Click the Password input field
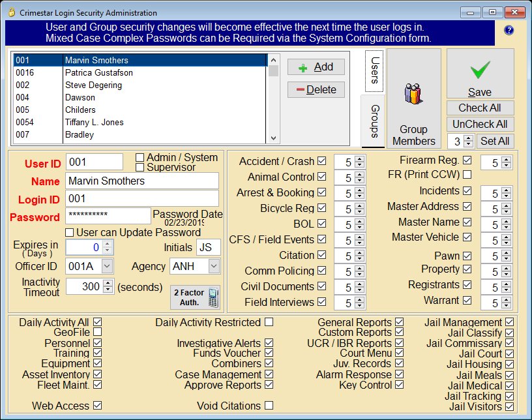 click(108, 216)
